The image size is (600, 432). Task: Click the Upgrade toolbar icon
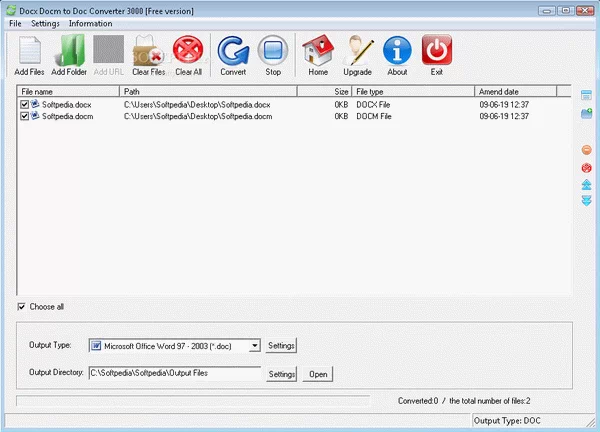(x=357, y=50)
